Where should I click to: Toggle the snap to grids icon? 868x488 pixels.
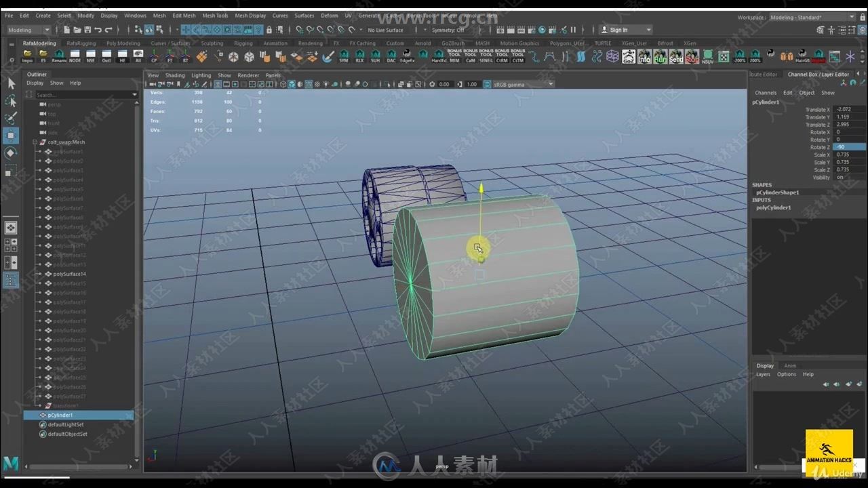(299, 30)
